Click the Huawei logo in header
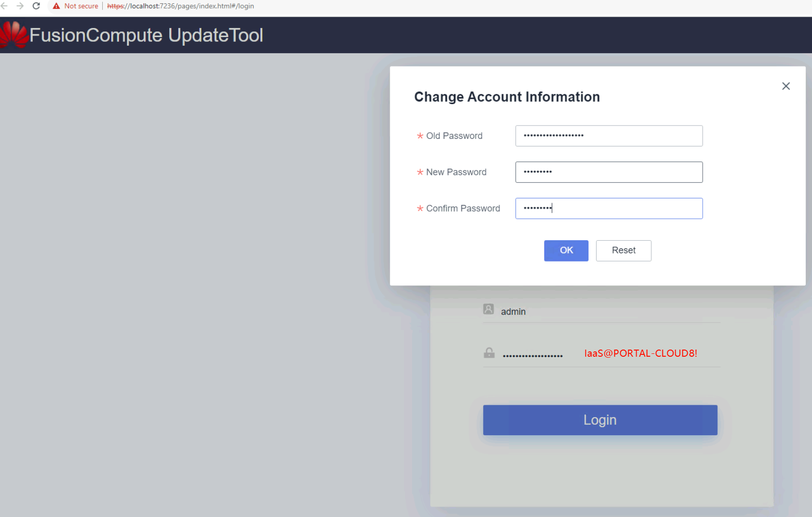 tap(14, 35)
